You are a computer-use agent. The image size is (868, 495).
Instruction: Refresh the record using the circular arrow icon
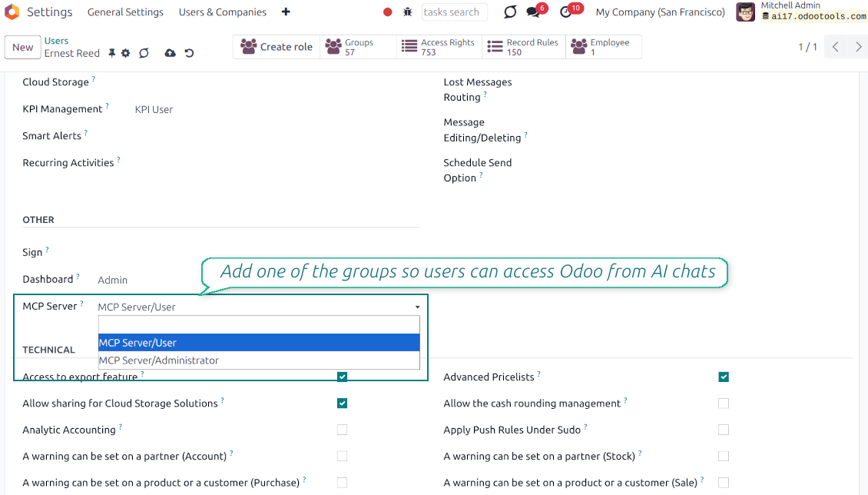(x=144, y=53)
